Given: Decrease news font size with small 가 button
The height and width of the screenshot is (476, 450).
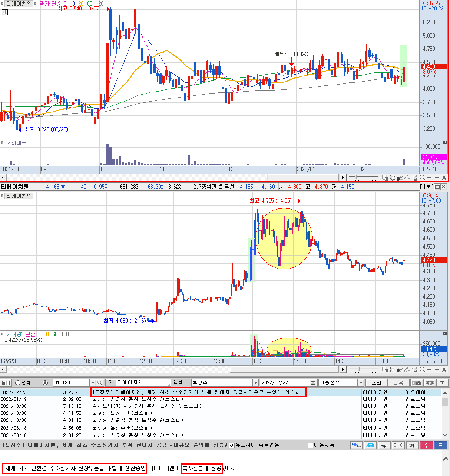Looking at the screenshot, I should click(384, 445).
